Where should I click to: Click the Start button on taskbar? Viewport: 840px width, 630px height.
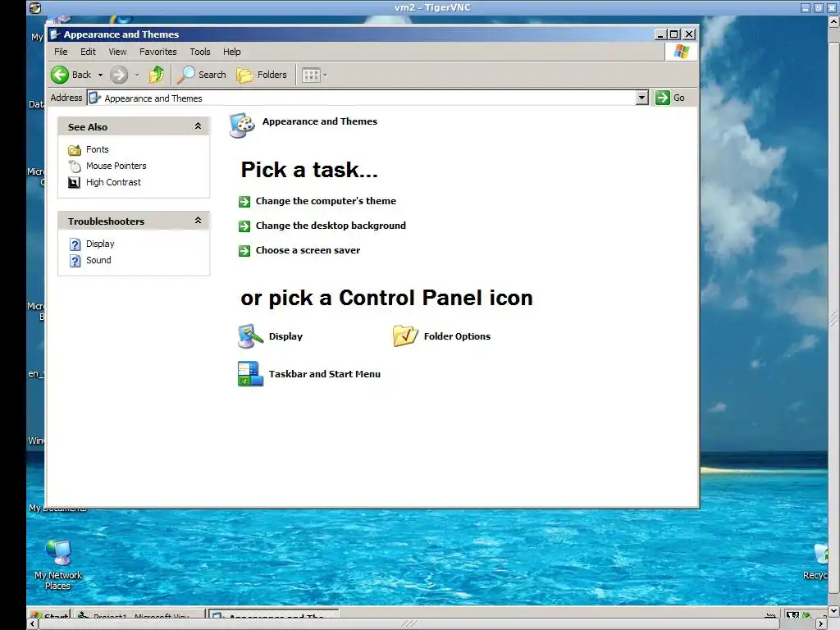pyautogui.click(x=49, y=614)
